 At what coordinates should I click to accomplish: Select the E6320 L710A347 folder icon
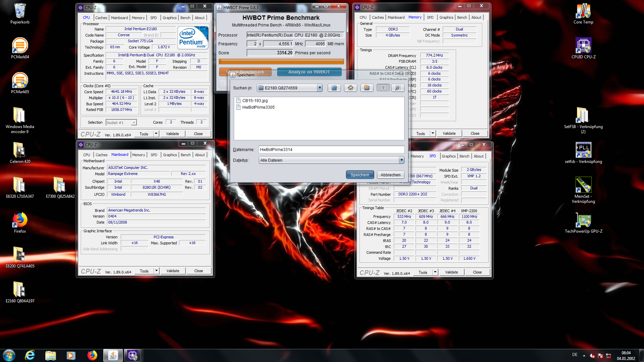[20, 188]
